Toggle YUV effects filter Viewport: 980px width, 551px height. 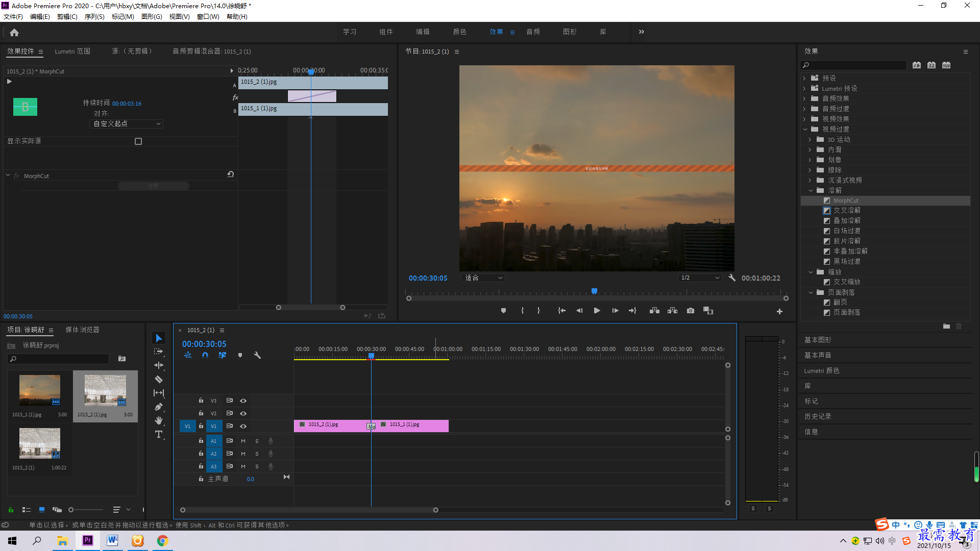(946, 65)
